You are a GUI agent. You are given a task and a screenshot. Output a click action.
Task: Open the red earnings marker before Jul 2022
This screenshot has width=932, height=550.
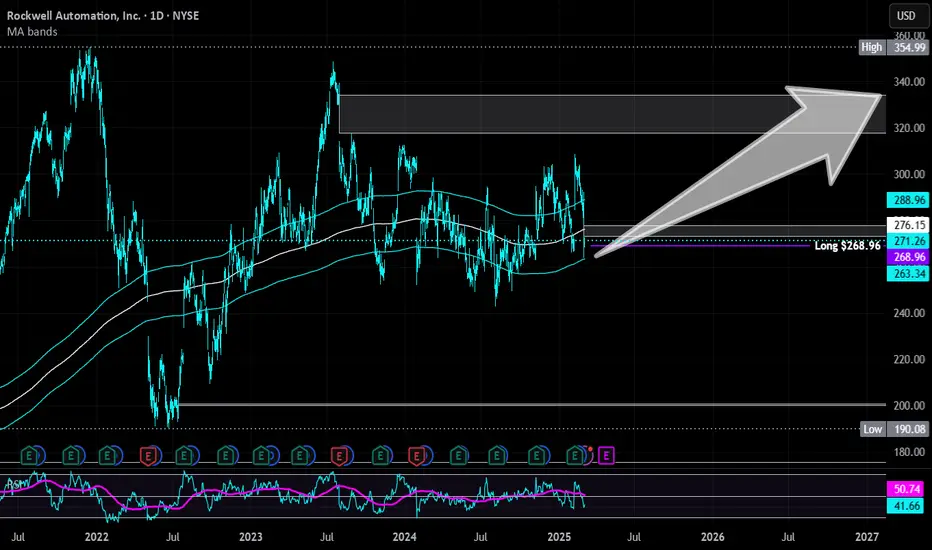point(149,456)
